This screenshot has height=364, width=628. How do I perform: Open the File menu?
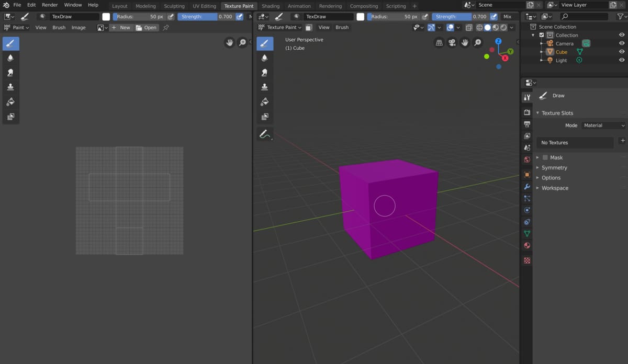(17, 5)
